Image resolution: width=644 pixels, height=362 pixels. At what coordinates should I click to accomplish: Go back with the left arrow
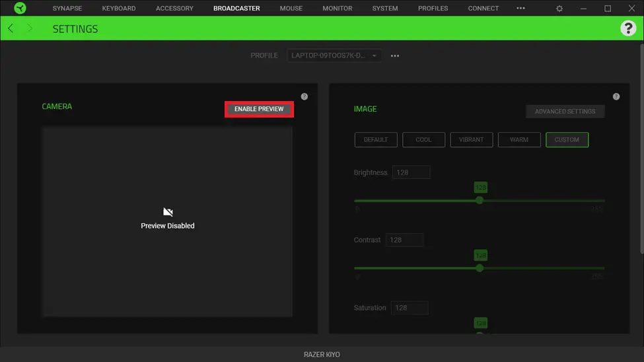pyautogui.click(x=11, y=29)
